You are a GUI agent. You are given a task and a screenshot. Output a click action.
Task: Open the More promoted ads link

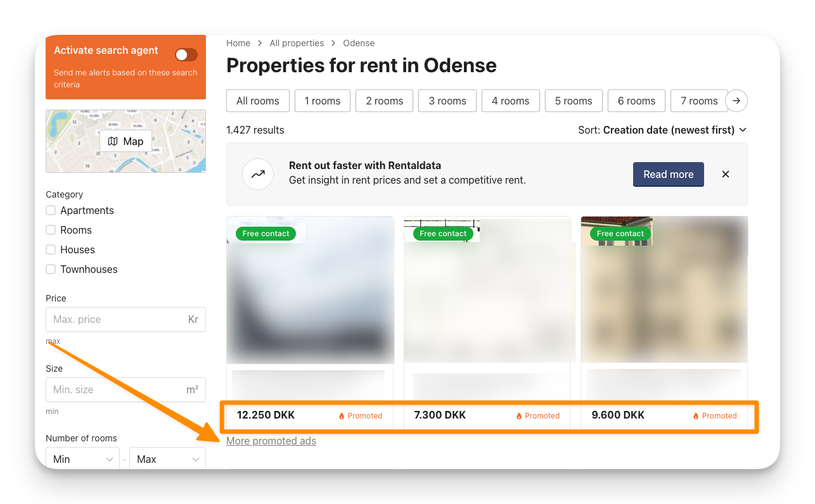coord(271,441)
